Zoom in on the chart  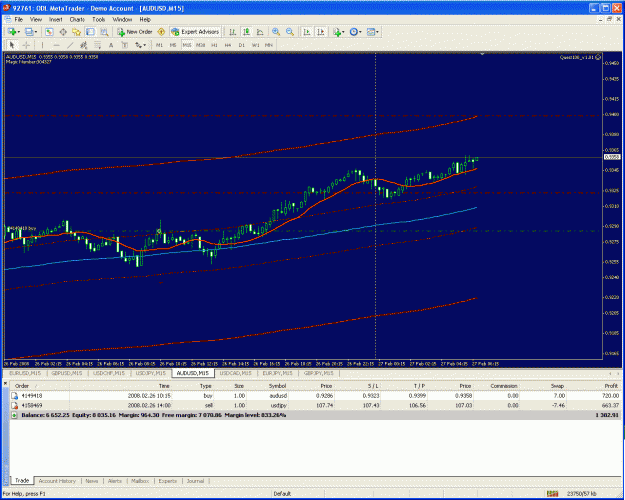(276, 32)
